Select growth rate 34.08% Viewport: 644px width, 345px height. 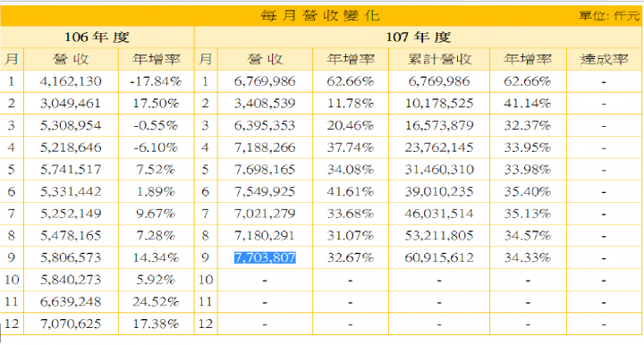coord(351,170)
